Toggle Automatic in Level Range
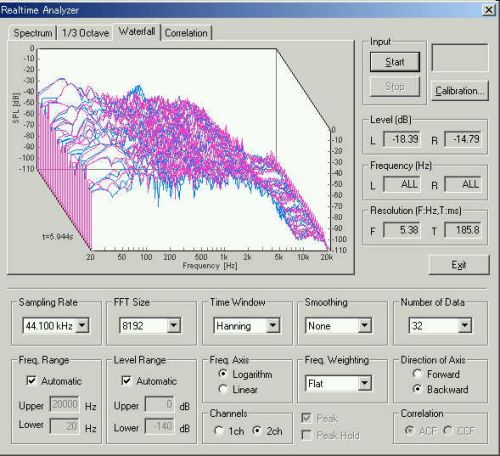 pyautogui.click(x=126, y=381)
